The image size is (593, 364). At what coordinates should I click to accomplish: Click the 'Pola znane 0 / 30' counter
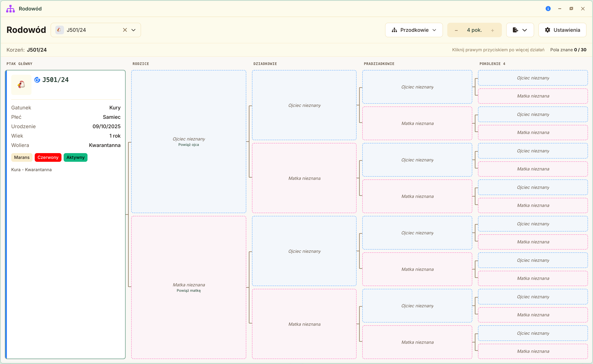coord(568,50)
